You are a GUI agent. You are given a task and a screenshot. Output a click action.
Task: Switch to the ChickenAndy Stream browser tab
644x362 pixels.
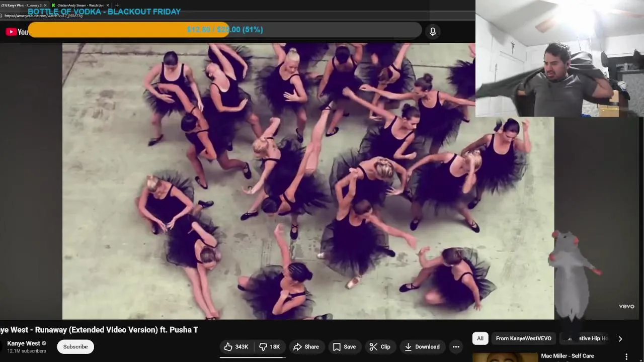tap(79, 5)
